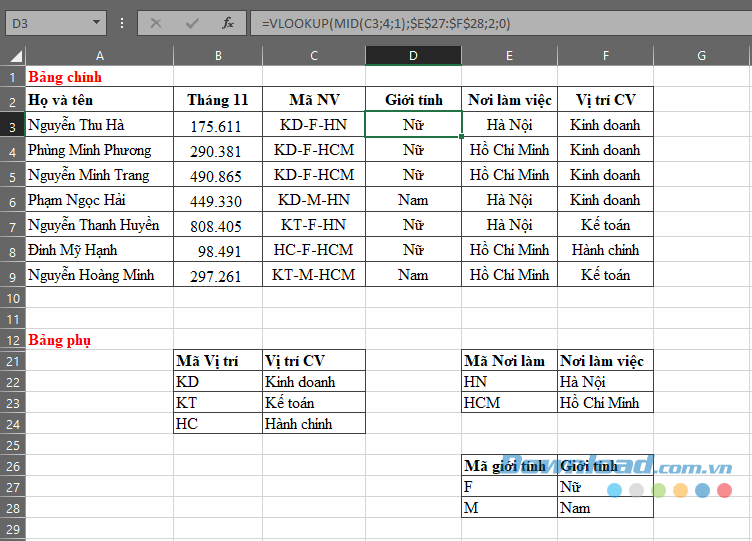Select column A header
This screenshot has height=541, width=752.
coord(99,56)
